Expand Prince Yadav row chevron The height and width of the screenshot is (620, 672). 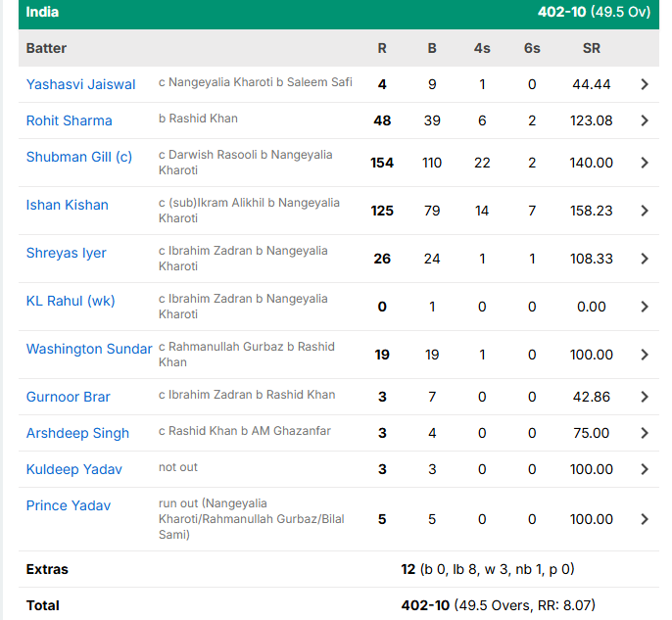point(645,519)
